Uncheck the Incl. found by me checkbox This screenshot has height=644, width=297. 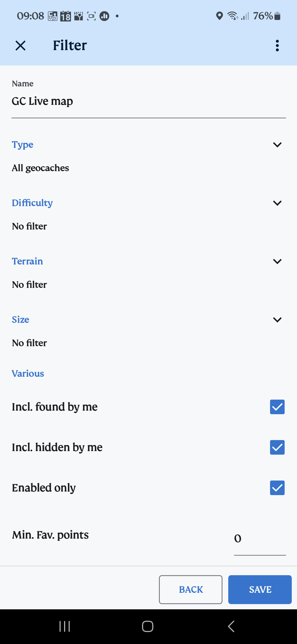277,407
